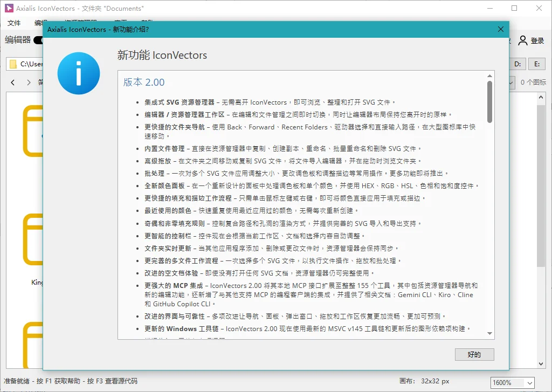
Task: Click the 更快捷的文件夹导航 bullet
Action: [x=310, y=132]
